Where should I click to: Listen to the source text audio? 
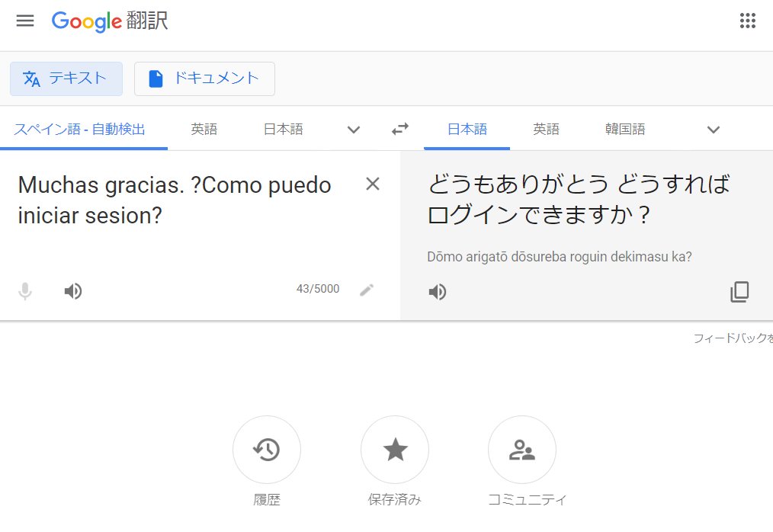[73, 291]
